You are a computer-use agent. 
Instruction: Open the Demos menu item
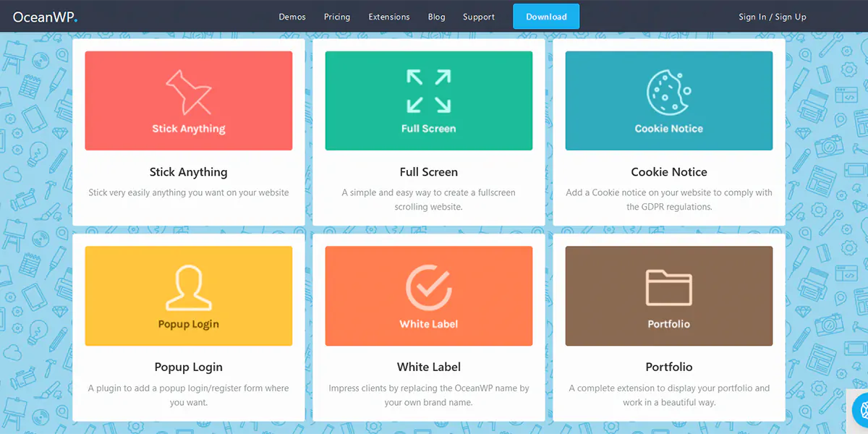pos(292,17)
